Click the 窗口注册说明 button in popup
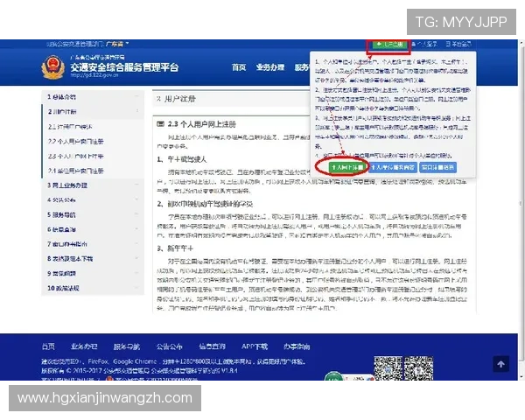Viewport: 525px width, 420px height. coord(438,167)
